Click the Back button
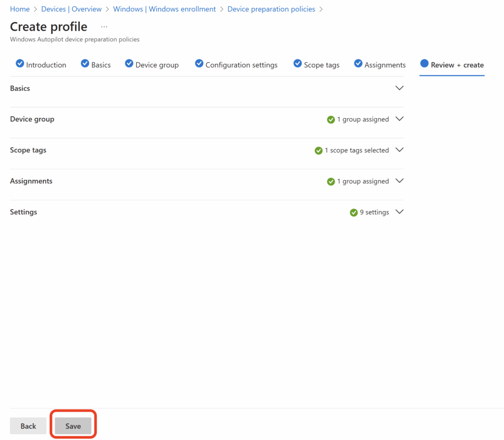The image size is (504, 440). coord(28,426)
